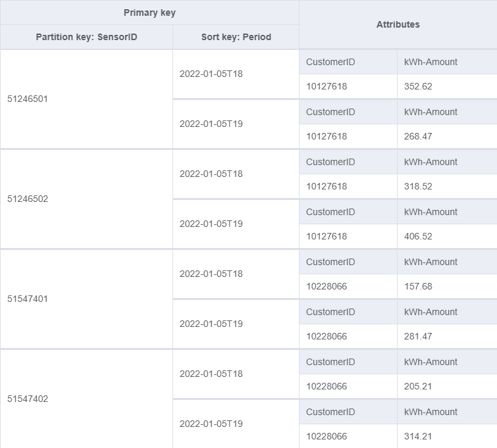Click the Primary key header cell
Image resolution: width=497 pixels, height=448 pixels.
(x=149, y=12)
